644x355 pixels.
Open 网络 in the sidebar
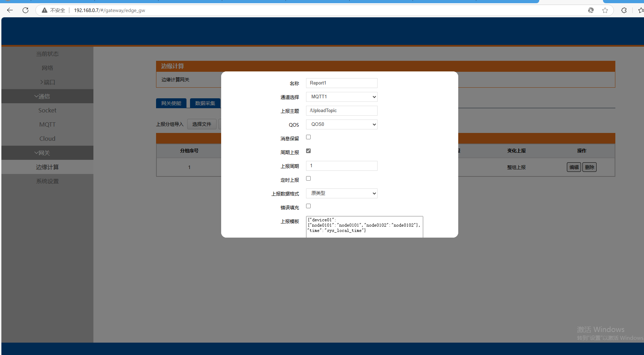coord(47,68)
